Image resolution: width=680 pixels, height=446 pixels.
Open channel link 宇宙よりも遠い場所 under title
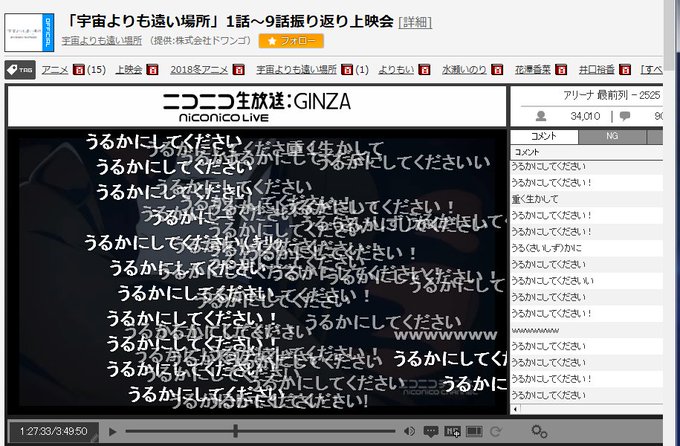[101, 41]
